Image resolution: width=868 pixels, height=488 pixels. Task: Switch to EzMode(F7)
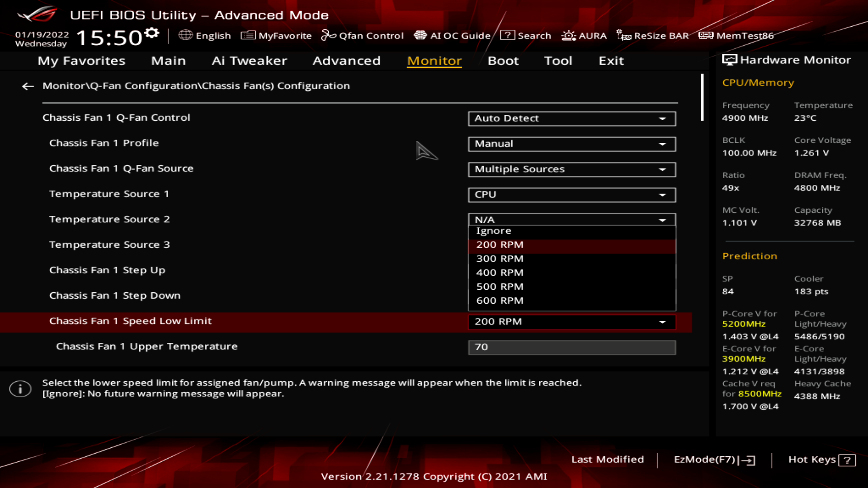tap(704, 460)
